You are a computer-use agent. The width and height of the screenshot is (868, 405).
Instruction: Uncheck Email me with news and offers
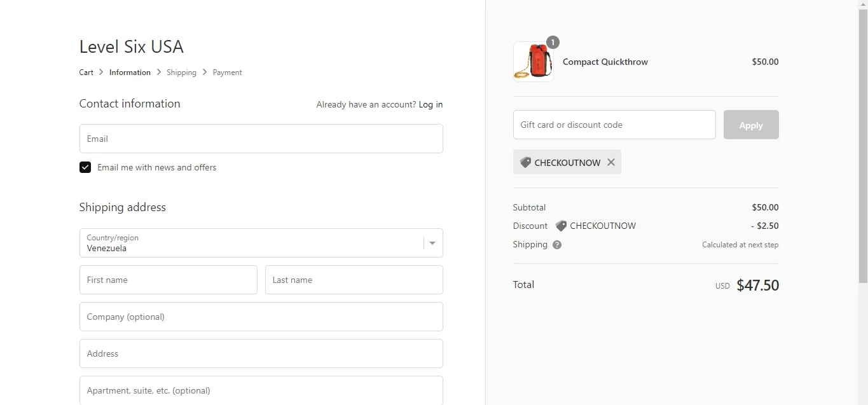point(85,167)
